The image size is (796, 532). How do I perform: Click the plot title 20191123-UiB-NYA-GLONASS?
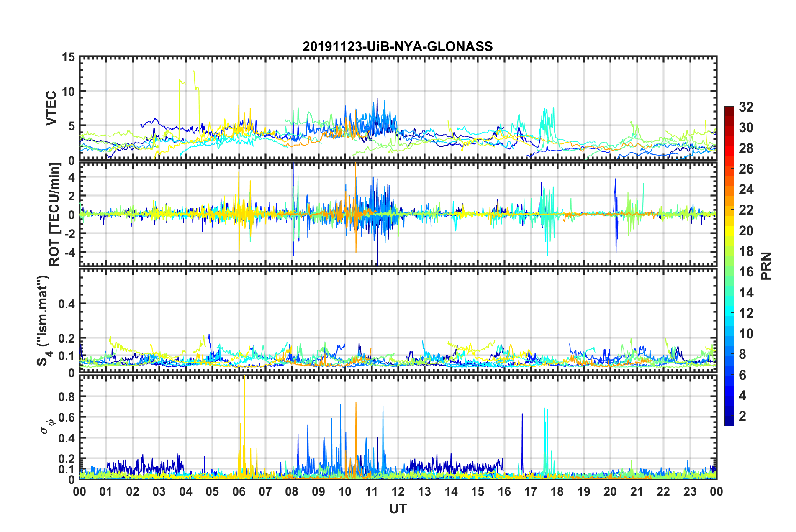click(x=398, y=46)
